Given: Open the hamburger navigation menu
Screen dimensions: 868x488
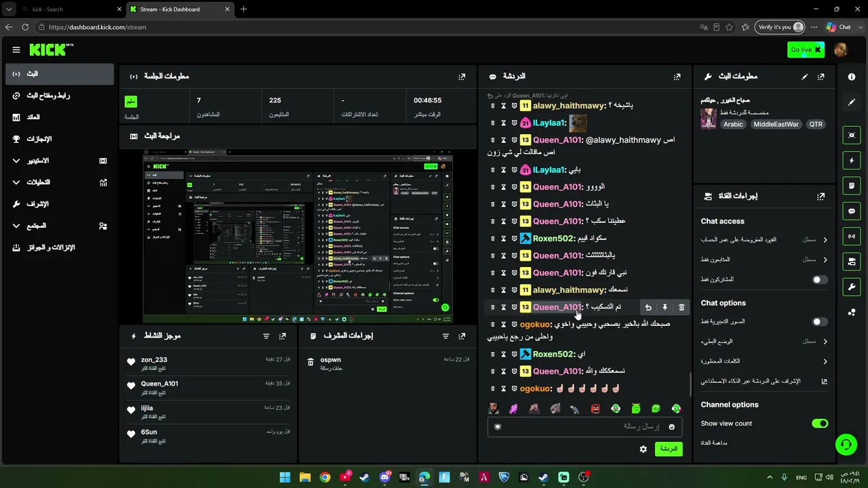Looking at the screenshot, I should [16, 49].
